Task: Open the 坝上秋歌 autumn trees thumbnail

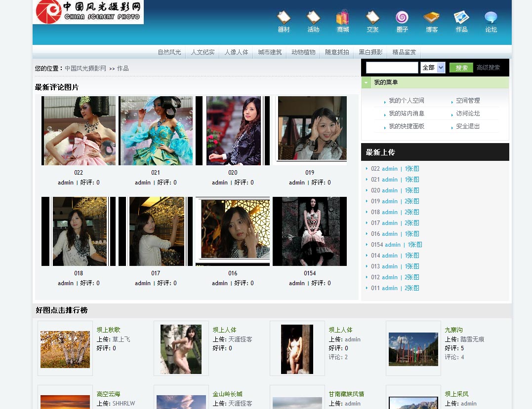Action: coord(65,349)
